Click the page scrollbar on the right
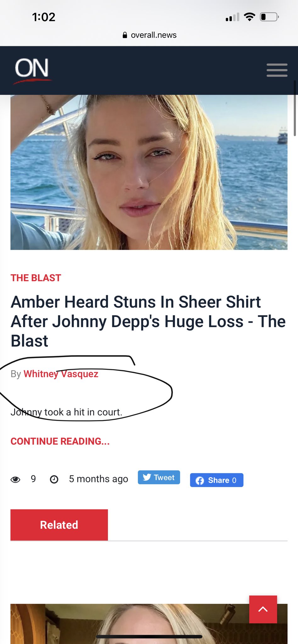This screenshot has width=298, height=644. pyautogui.click(x=295, y=108)
